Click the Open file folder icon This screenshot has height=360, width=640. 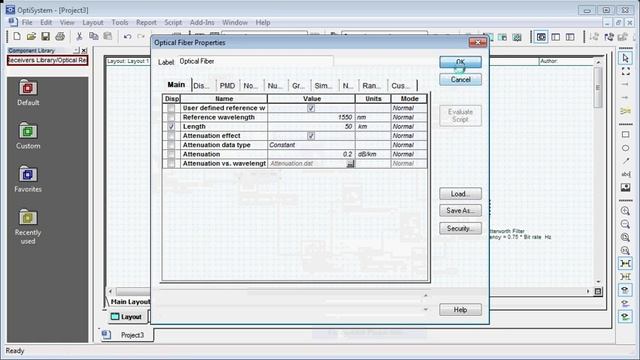(31, 36)
